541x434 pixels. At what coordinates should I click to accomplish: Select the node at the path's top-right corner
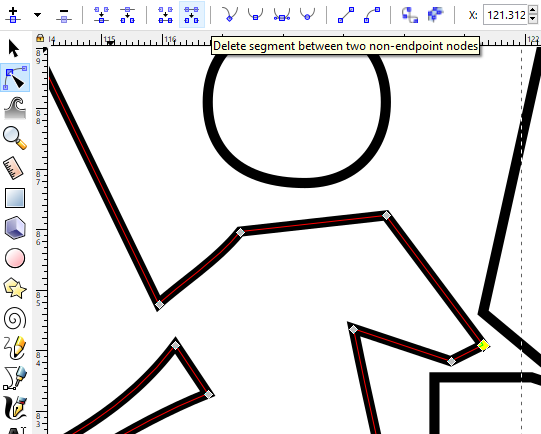[386, 216]
